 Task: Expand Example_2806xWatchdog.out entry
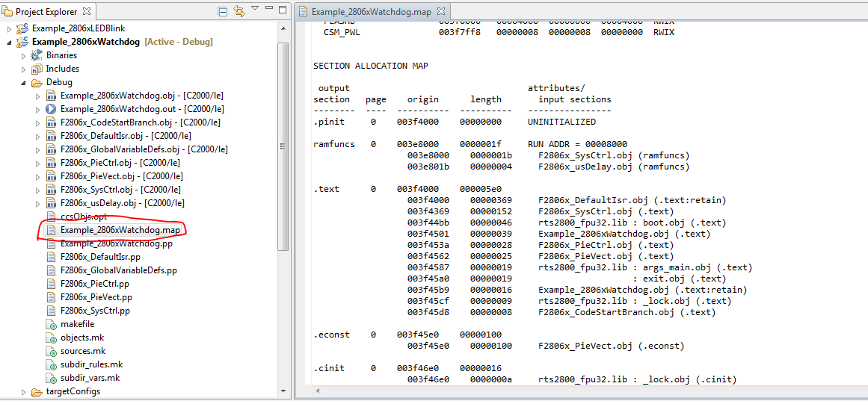(x=37, y=110)
